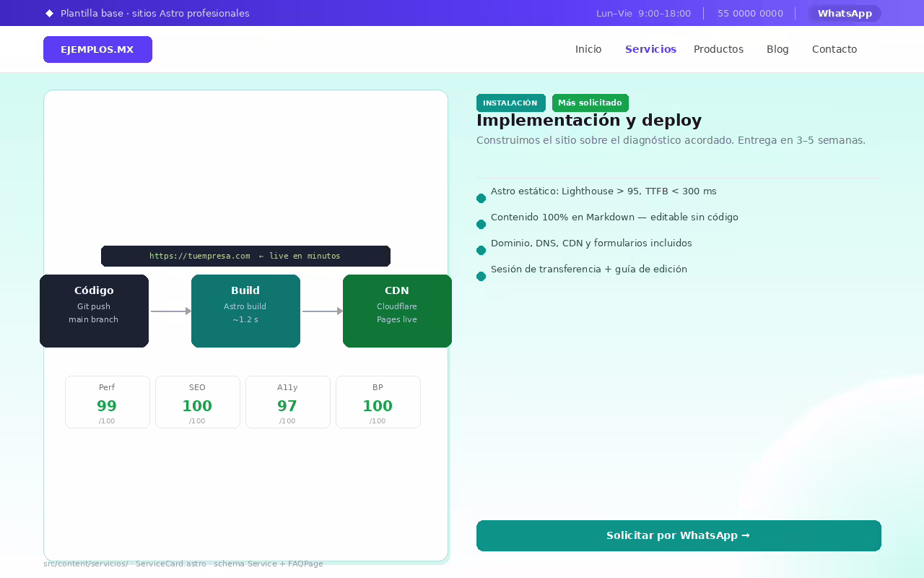
Task: Select the SEO 100 score card
Action: [197, 402]
